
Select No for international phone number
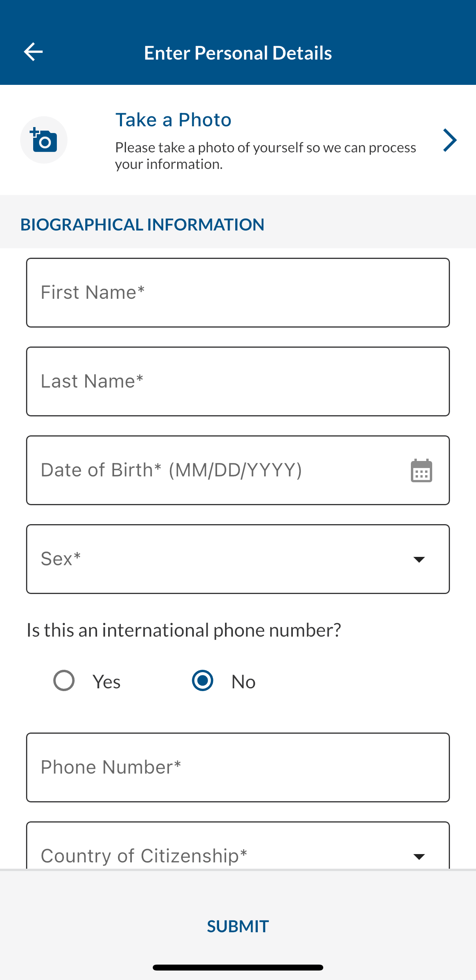pos(202,681)
